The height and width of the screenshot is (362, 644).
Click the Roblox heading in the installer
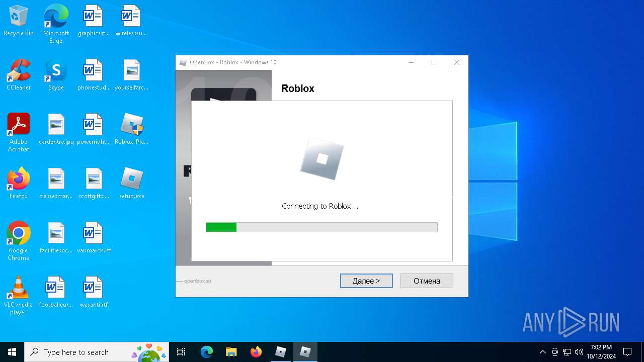pos(298,88)
